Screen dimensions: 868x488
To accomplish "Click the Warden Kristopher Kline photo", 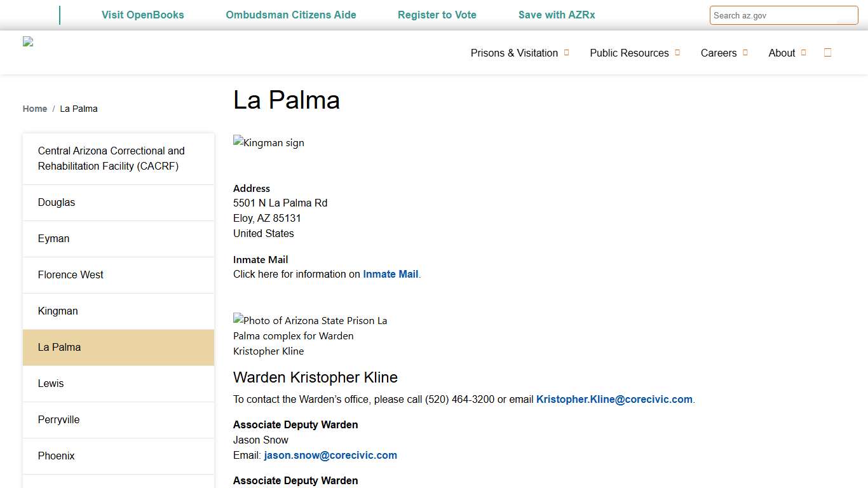I will click(310, 335).
